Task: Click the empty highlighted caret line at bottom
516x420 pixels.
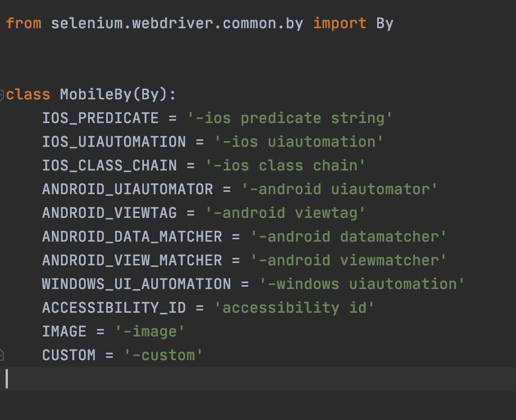Action: 254,379
